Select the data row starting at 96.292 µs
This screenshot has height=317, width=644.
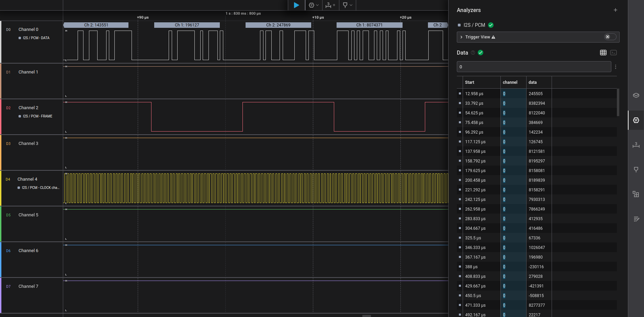click(x=537, y=132)
